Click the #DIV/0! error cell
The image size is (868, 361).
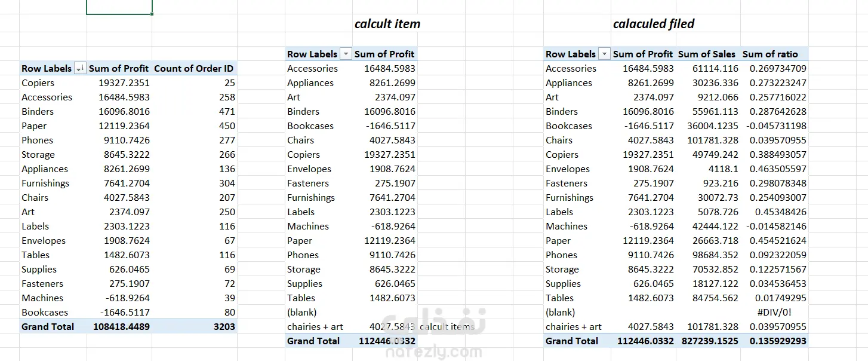[781, 313]
